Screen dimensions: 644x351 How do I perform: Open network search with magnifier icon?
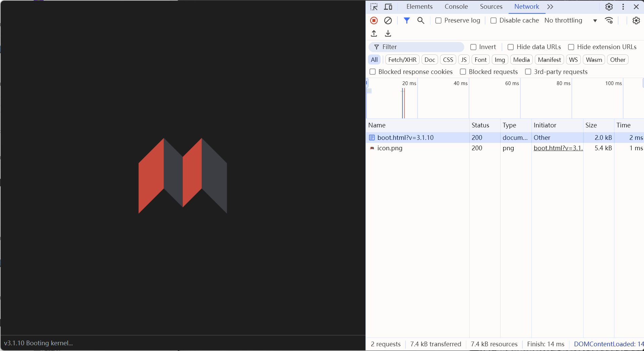pos(421,21)
